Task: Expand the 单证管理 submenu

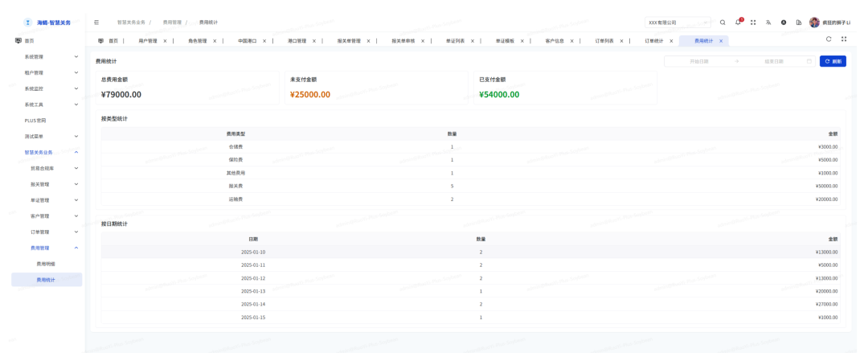Action: point(47,200)
